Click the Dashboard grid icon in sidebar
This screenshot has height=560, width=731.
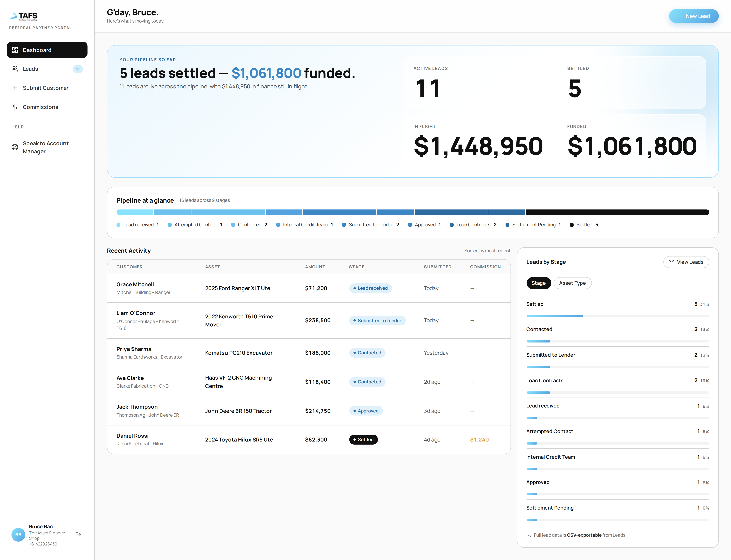click(x=15, y=50)
